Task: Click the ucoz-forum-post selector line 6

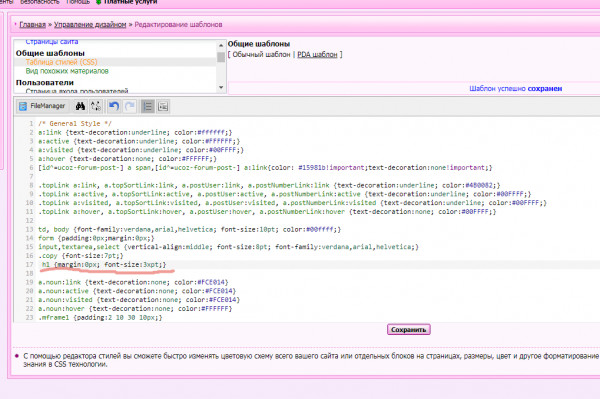Action: (x=265, y=168)
